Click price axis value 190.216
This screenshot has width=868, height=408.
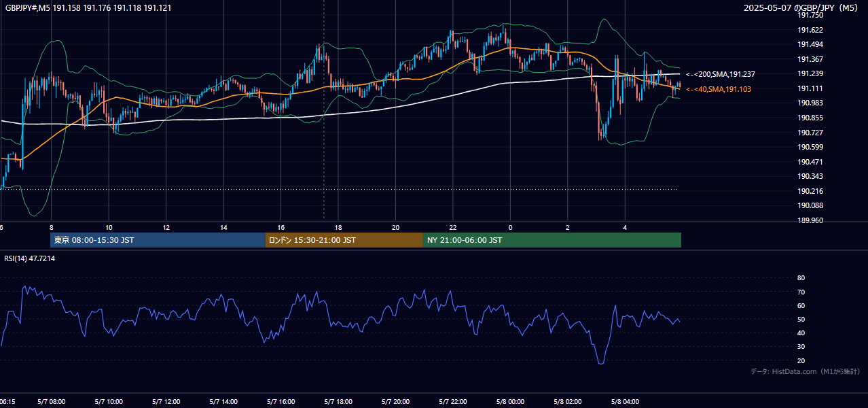[x=810, y=191]
